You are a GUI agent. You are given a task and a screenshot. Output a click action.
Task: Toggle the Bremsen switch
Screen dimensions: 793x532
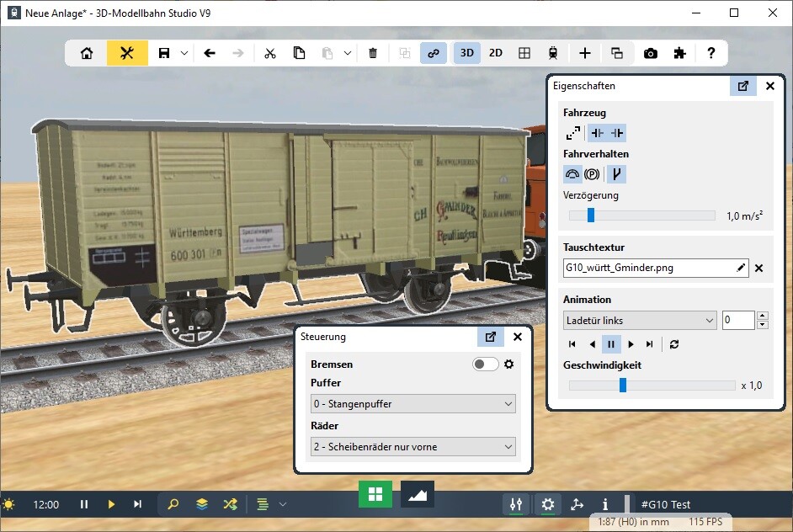(x=485, y=364)
